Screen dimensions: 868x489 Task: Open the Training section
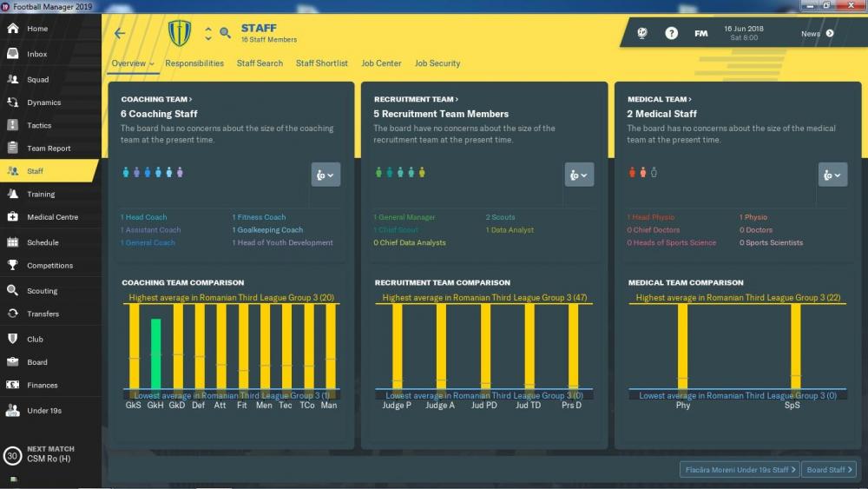41,195
